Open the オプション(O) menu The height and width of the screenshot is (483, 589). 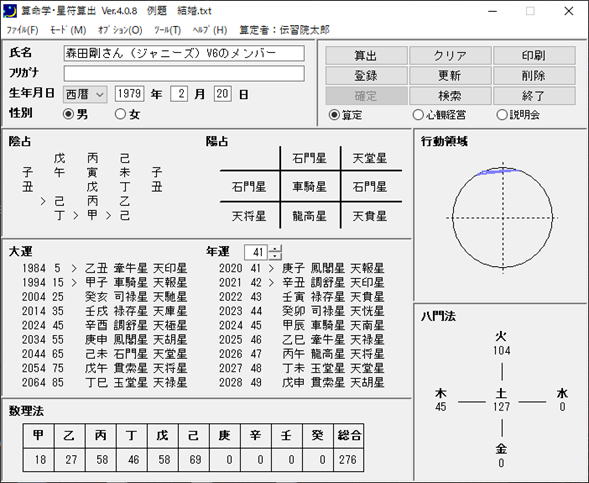pos(120,30)
